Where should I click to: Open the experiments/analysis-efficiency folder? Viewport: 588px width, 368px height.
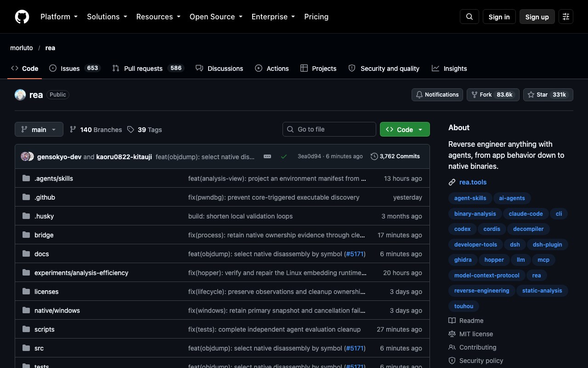click(x=81, y=273)
